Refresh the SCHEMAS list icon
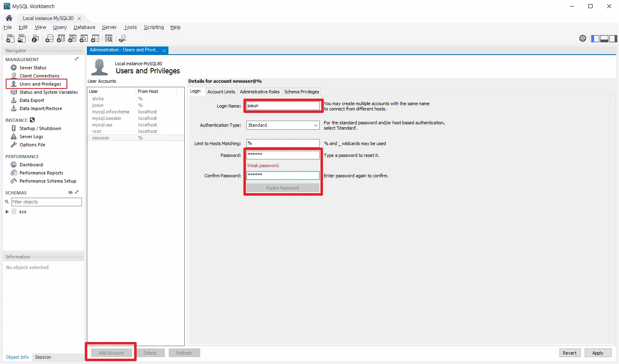This screenshot has width=619, height=364. pyautogui.click(x=71, y=192)
